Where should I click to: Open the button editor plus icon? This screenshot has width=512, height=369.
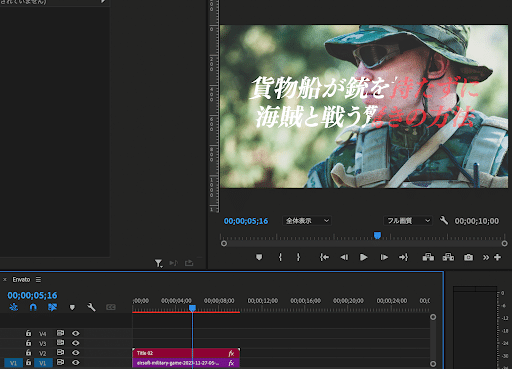[x=497, y=257]
